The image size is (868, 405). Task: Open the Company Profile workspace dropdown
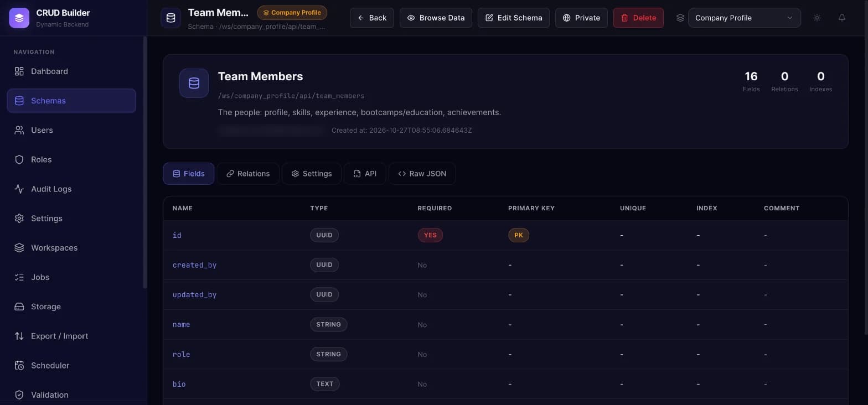pyautogui.click(x=744, y=18)
